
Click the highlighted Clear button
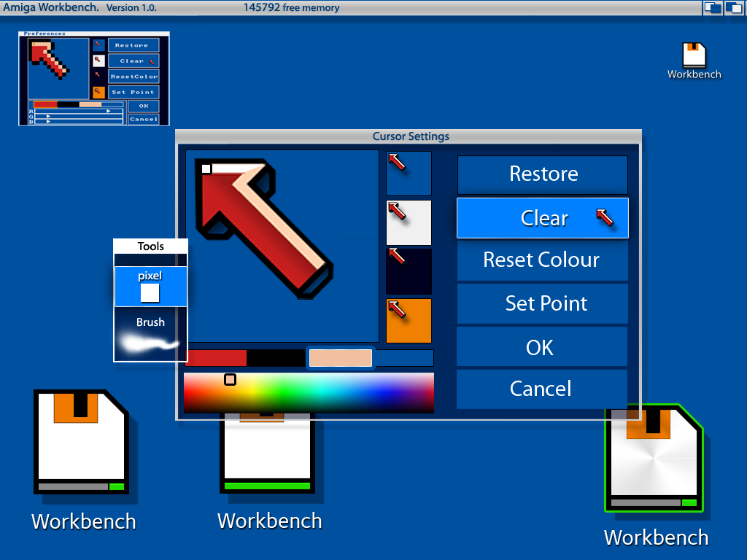click(x=543, y=218)
